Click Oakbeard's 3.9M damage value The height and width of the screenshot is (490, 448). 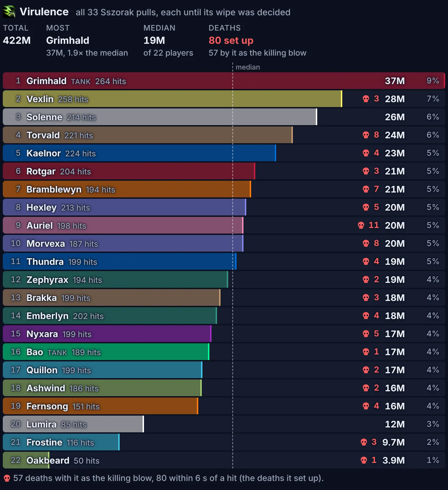(393, 460)
